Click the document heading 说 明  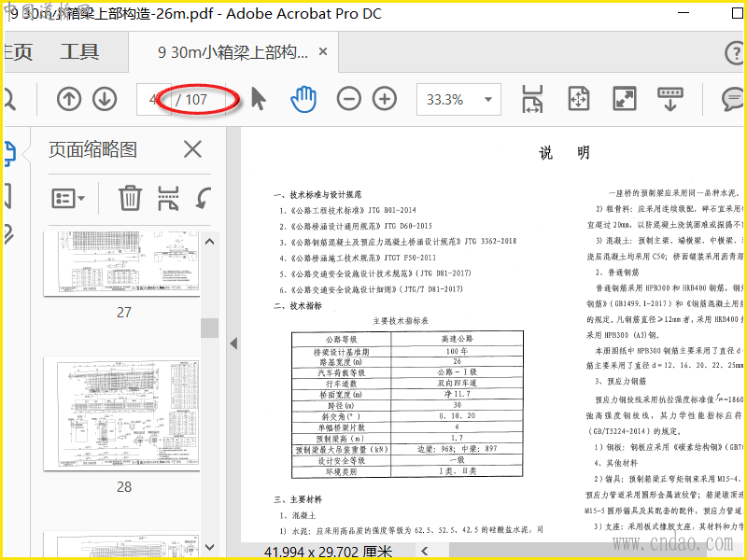pos(565,153)
